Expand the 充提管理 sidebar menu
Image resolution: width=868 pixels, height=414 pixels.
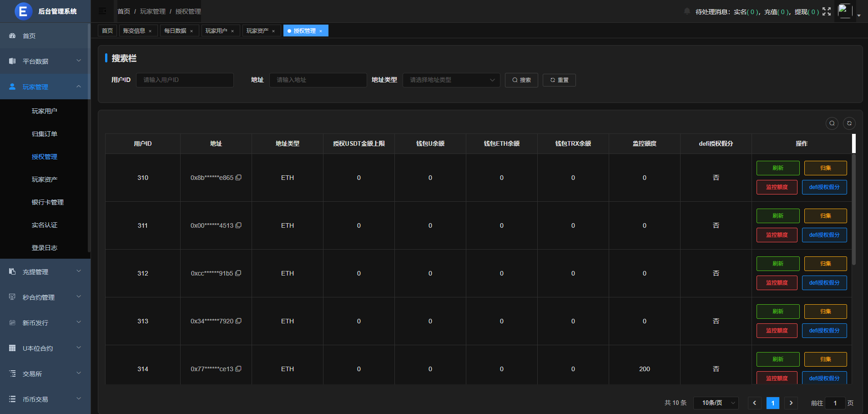45,272
